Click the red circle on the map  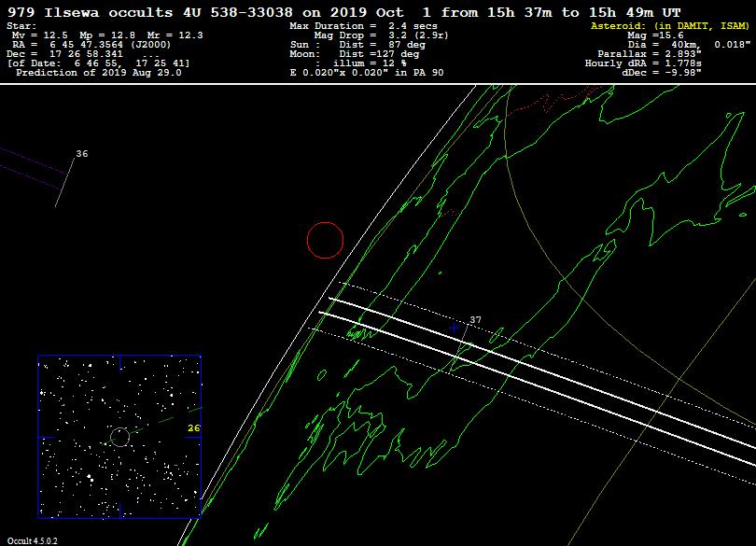coord(325,240)
